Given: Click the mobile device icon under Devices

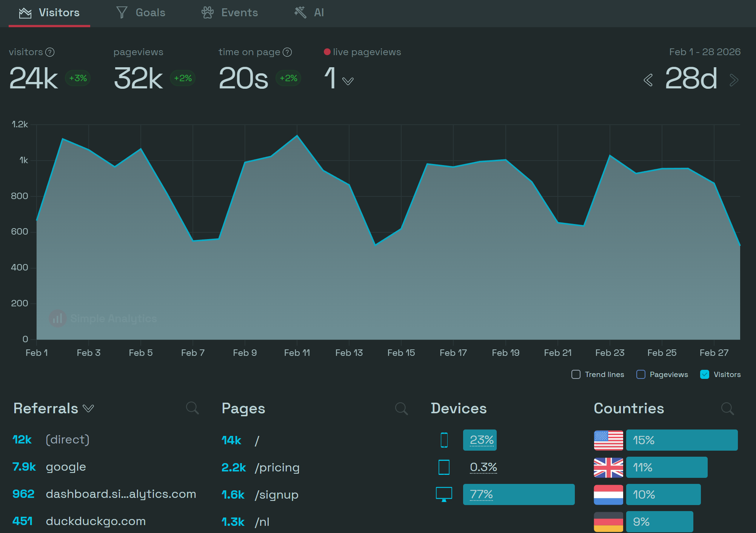Looking at the screenshot, I should (444, 440).
